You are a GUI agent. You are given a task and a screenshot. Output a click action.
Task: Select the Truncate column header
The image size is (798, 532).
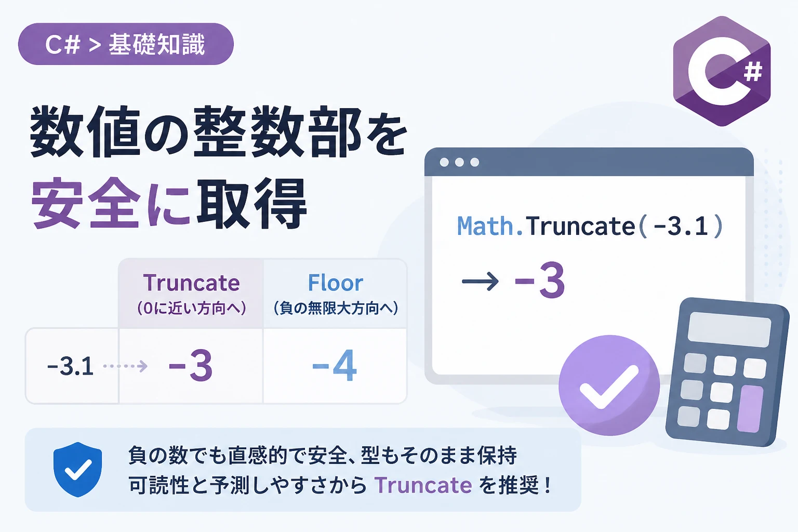tap(191, 294)
